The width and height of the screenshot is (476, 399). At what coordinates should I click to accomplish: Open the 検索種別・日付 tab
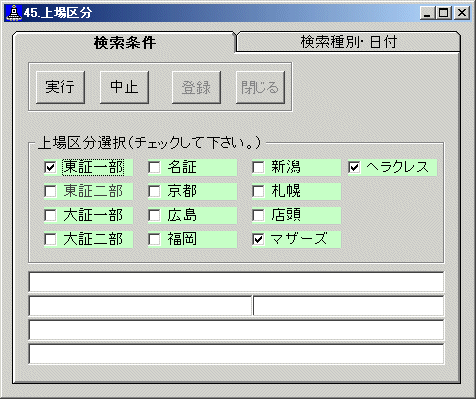pos(348,42)
